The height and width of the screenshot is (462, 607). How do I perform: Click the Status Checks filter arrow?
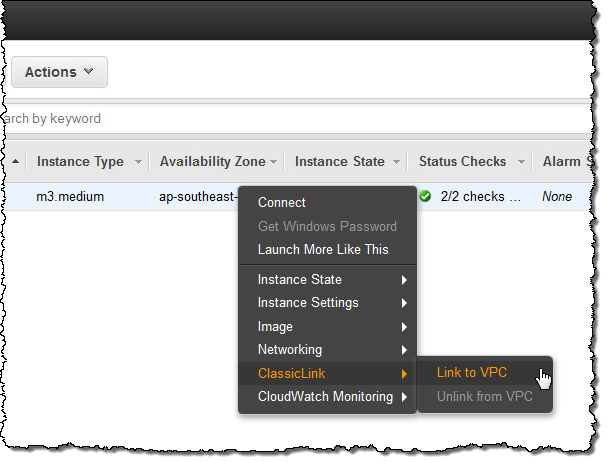click(x=519, y=162)
